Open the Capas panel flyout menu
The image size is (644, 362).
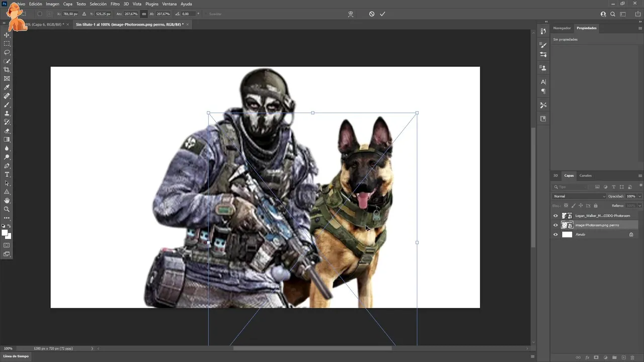coord(640,175)
